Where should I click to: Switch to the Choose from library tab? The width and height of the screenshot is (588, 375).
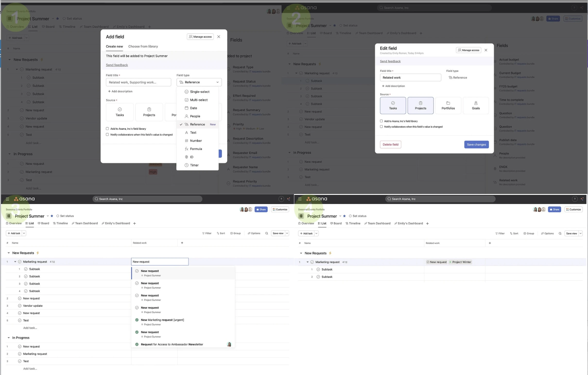click(143, 46)
